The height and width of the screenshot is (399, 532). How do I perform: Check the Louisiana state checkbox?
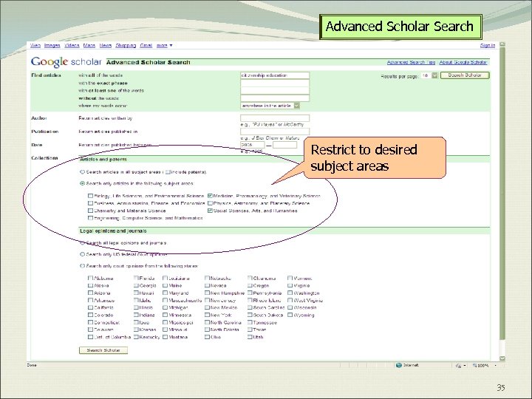tap(165, 279)
